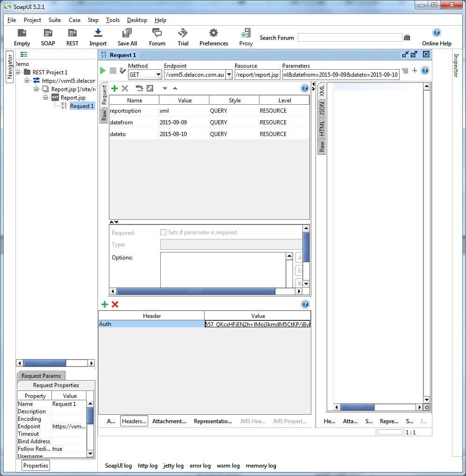Click the gray stop request button
Viewport: 466px width, 476px height.
(113, 71)
